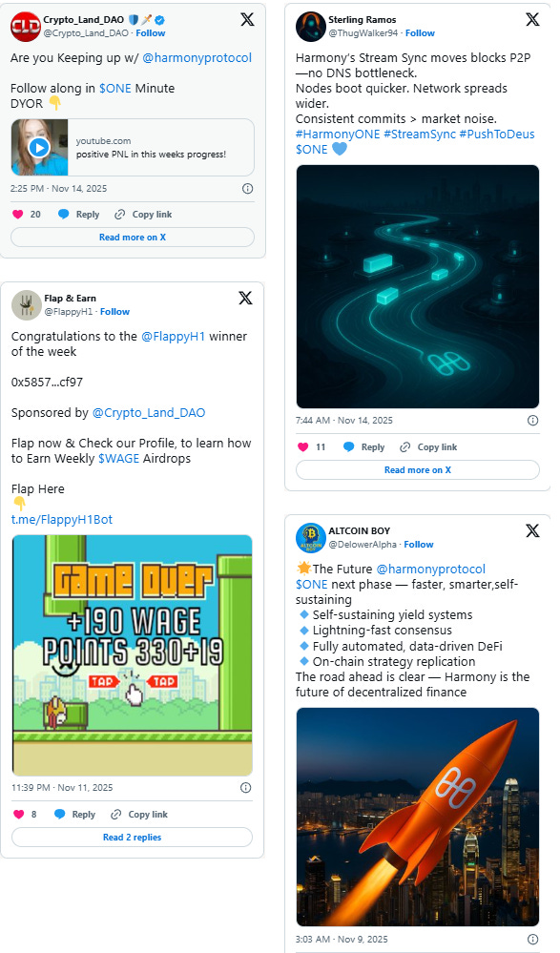Click ALTCOIN BOY profile avatar
This screenshot has height=953, width=560.
click(311, 538)
